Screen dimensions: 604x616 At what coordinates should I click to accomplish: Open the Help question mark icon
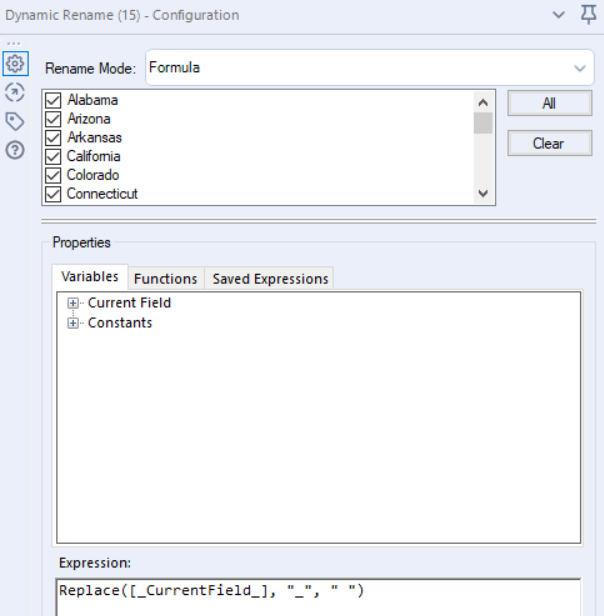tap(14, 150)
